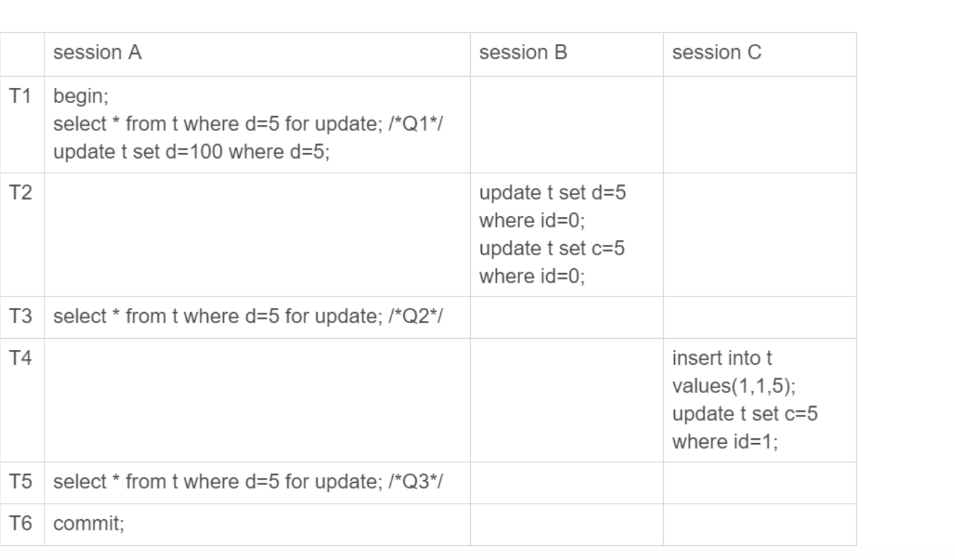
Task: Click the T6 row label
Action: [x=20, y=523]
